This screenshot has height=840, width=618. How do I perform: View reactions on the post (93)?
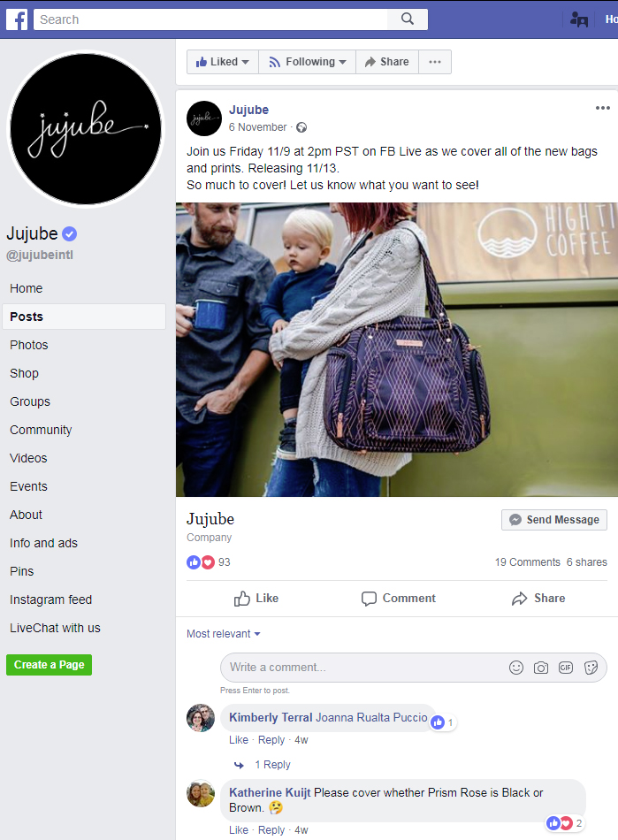209,562
